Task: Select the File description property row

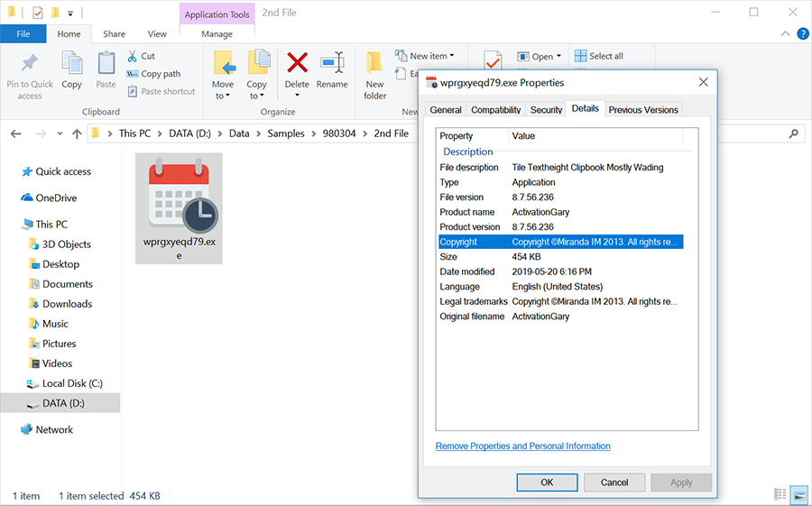Action: pyautogui.click(x=561, y=167)
